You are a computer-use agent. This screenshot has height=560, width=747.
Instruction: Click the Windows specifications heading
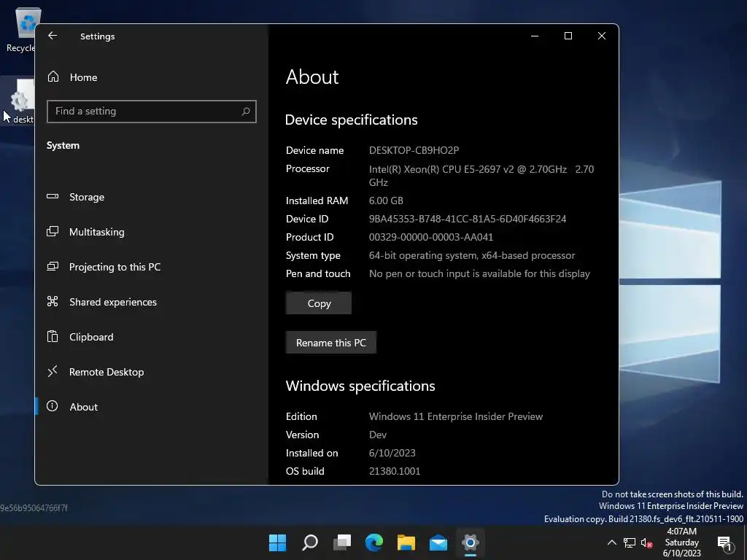pos(360,386)
